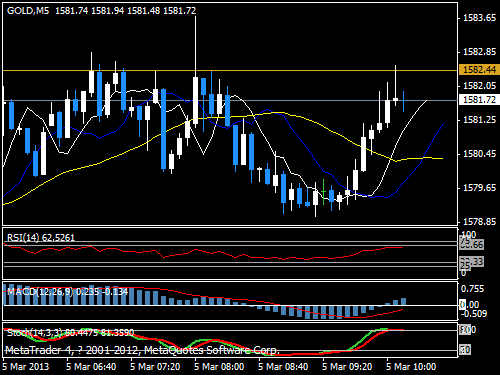Click the 1581.25 price axis value
Screen dimensions: 500x375
(480, 120)
